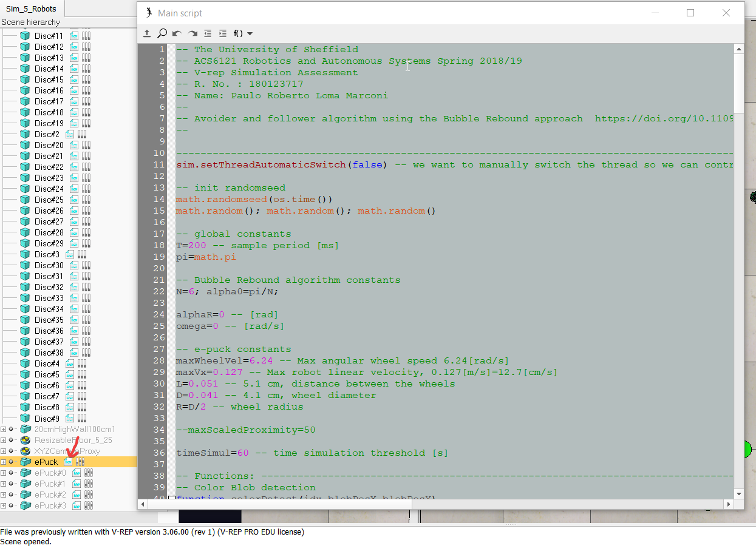Expand the ePuck#1 tree node
The width and height of the screenshot is (756, 554).
[x=4, y=484]
